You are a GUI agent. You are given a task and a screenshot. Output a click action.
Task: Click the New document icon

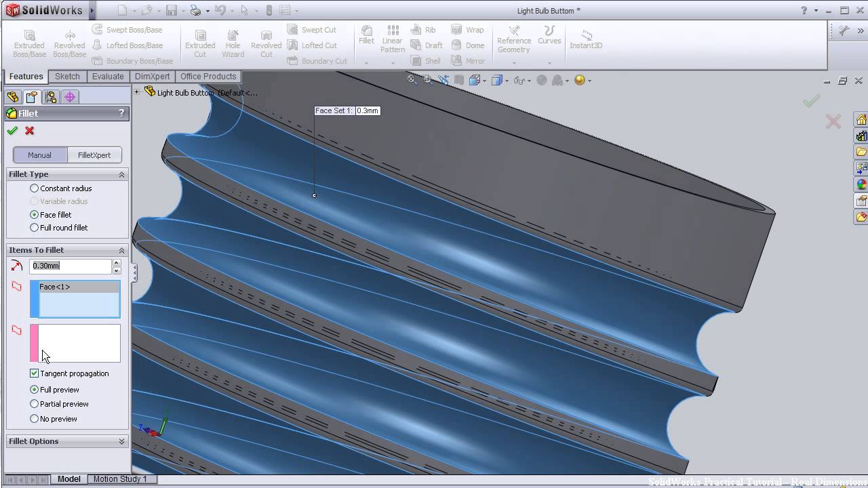pos(122,10)
